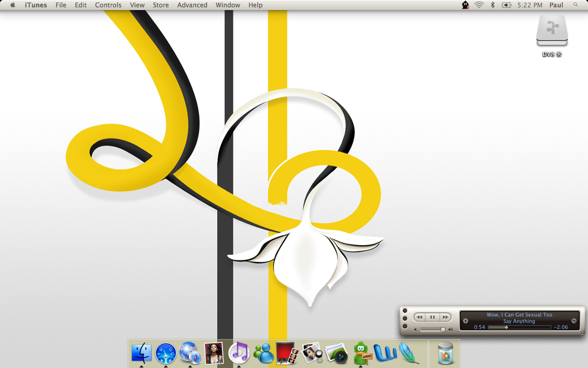The image size is (588, 368).
Task: Open Preview from the Dock
Action: pos(312,353)
